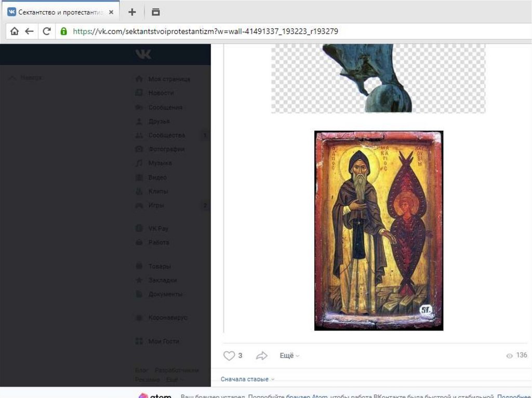Open the saint icon painting image
The image size is (532, 398).
[379, 230]
